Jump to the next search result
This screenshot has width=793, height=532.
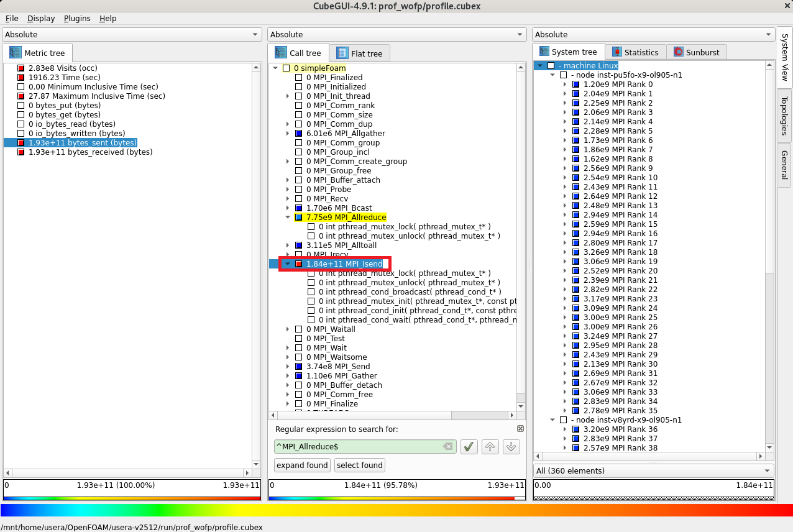(511, 446)
